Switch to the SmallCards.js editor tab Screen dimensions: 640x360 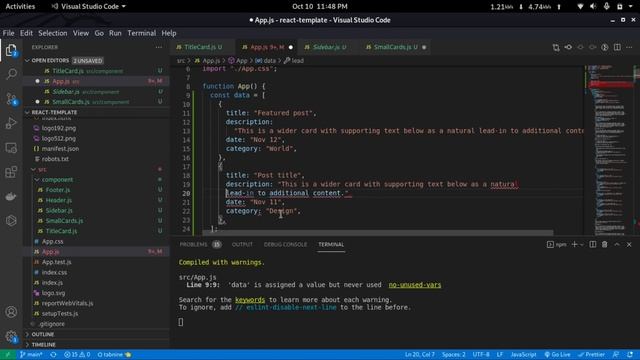coord(396,47)
